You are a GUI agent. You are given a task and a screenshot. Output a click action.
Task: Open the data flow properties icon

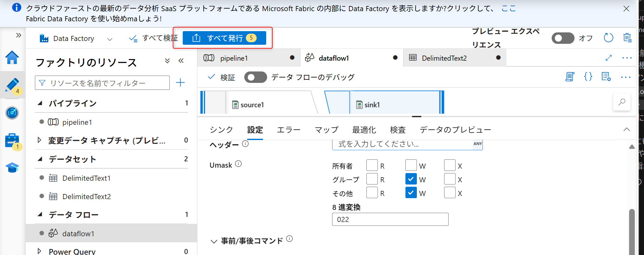click(606, 77)
